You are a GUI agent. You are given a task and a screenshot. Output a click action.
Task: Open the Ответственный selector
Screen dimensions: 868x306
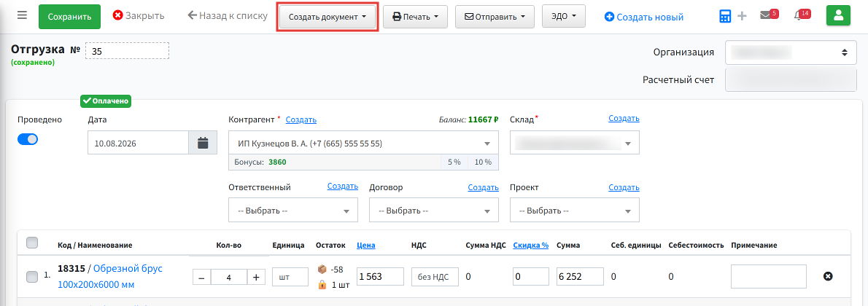click(292, 211)
